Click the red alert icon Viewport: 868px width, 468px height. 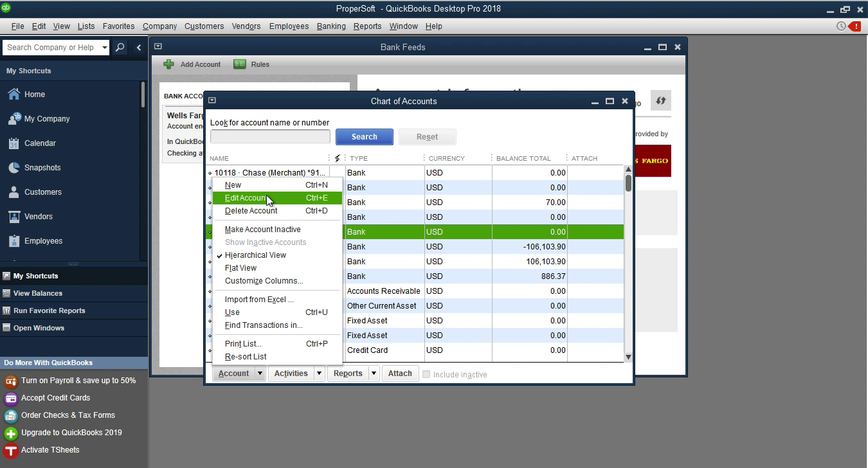point(854,26)
